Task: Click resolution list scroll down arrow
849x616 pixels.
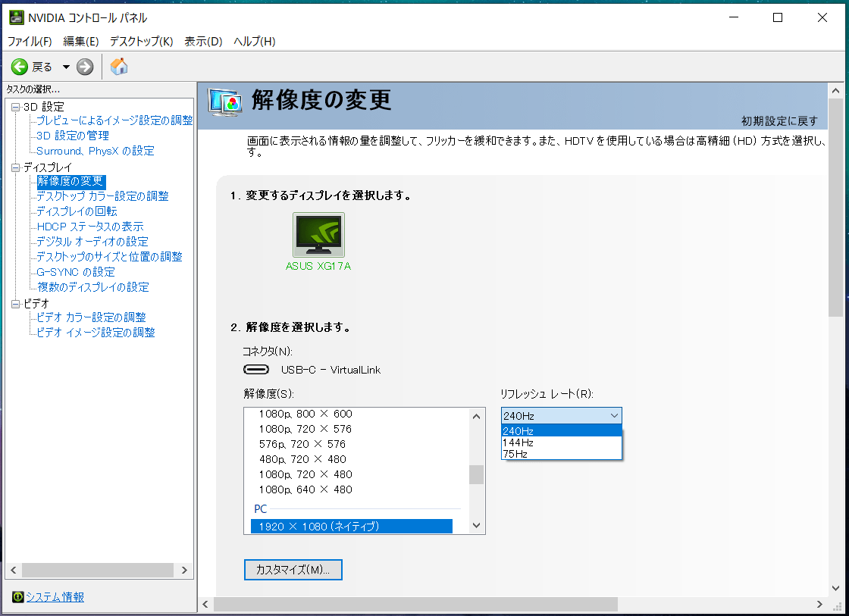Action: click(477, 525)
